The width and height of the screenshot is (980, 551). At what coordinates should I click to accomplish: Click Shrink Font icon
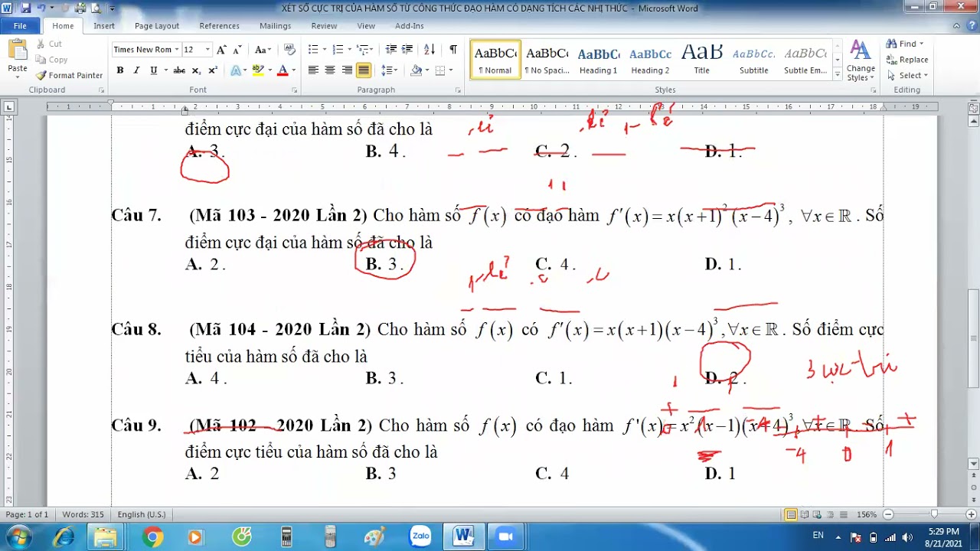238,50
